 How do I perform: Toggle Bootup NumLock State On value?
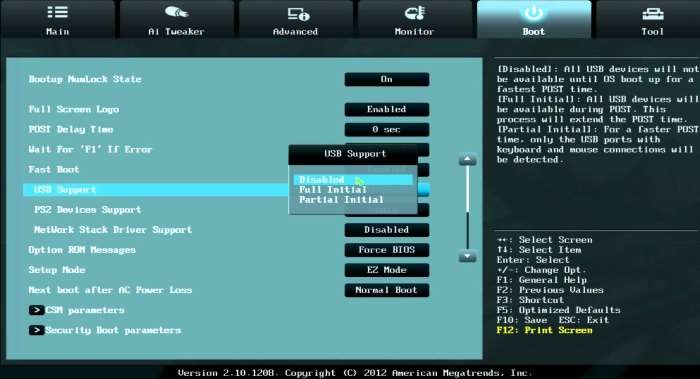(387, 79)
